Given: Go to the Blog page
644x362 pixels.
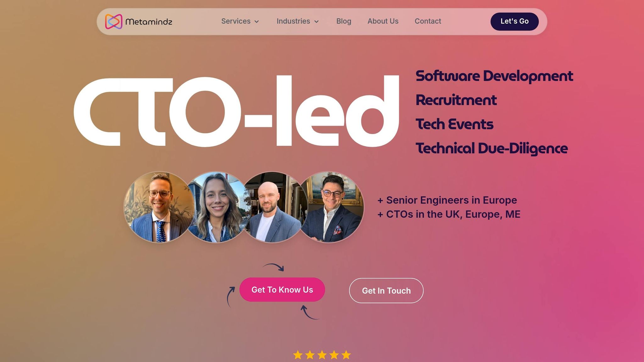Looking at the screenshot, I should coord(344,21).
